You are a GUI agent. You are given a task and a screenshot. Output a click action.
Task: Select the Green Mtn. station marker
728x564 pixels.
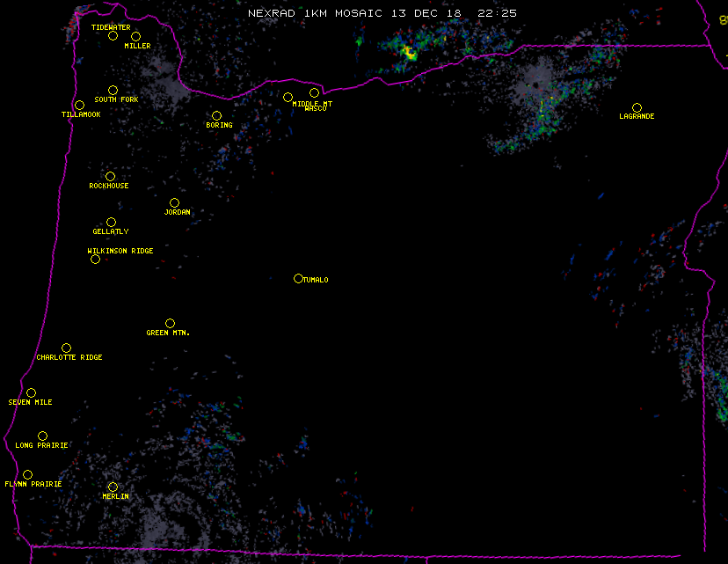coord(170,323)
